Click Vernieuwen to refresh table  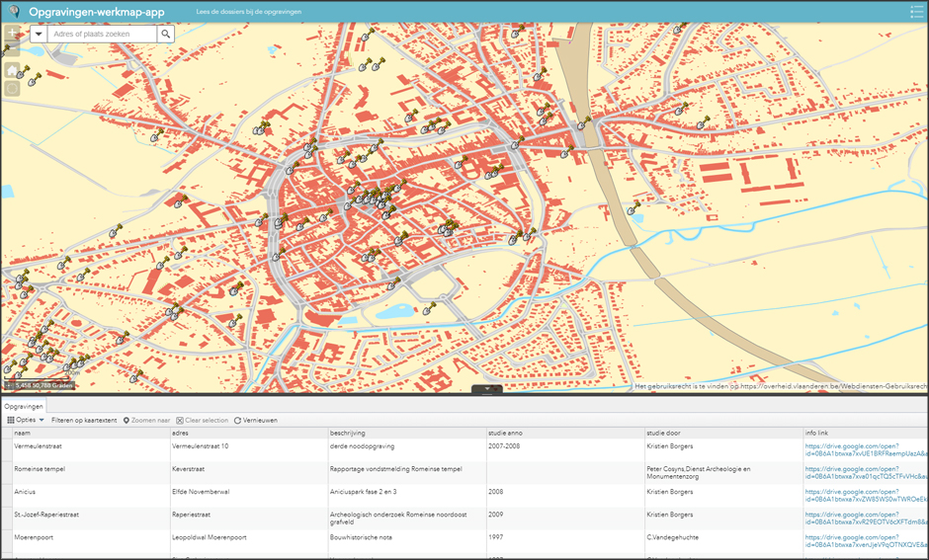click(x=255, y=421)
